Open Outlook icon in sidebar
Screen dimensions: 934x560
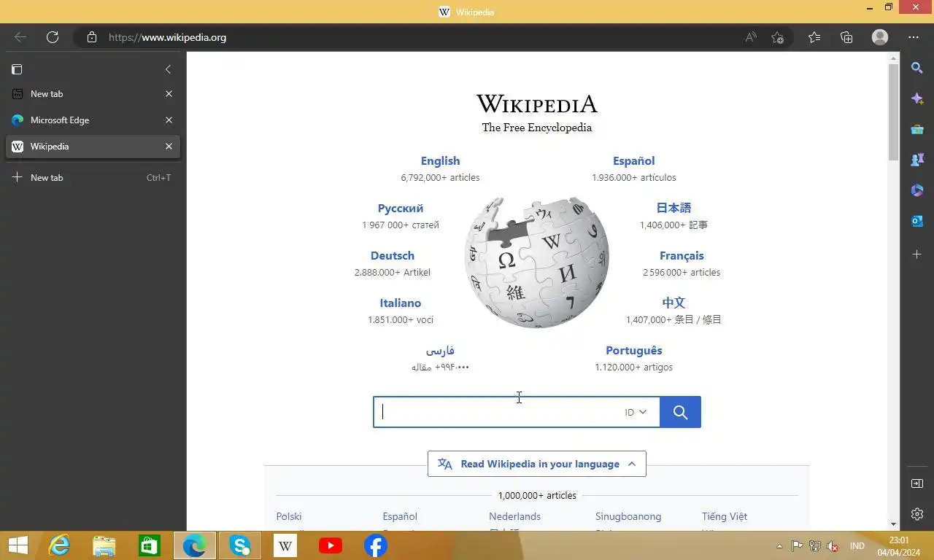[917, 221]
